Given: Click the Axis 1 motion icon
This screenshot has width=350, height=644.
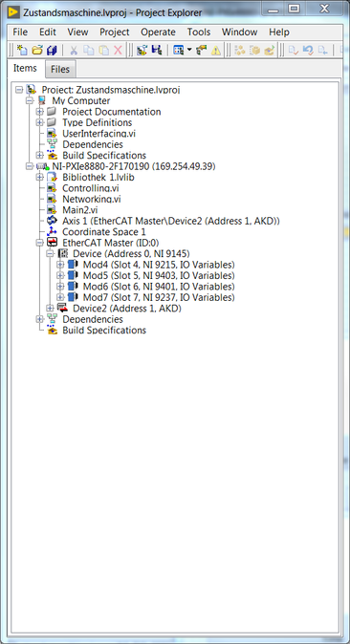Looking at the screenshot, I should tap(52, 221).
